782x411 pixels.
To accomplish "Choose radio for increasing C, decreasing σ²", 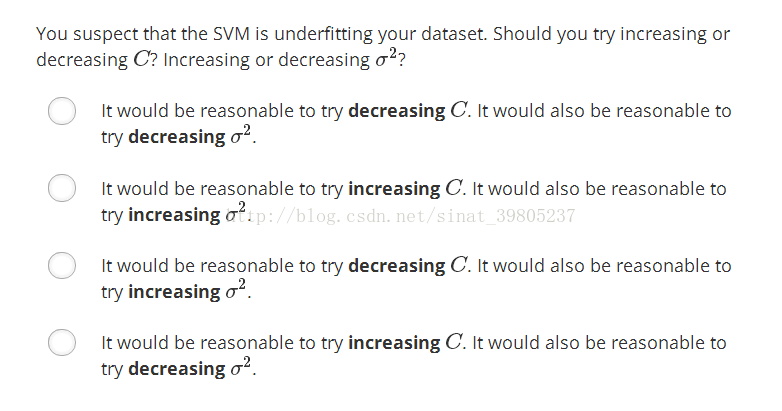I will pyautogui.click(x=62, y=342).
